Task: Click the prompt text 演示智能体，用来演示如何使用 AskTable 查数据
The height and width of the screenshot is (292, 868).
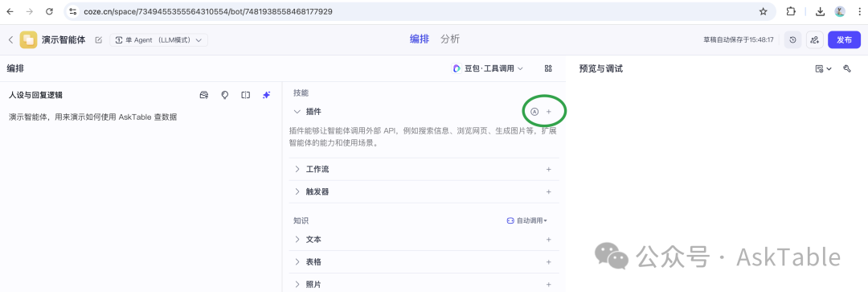Action: [93, 117]
